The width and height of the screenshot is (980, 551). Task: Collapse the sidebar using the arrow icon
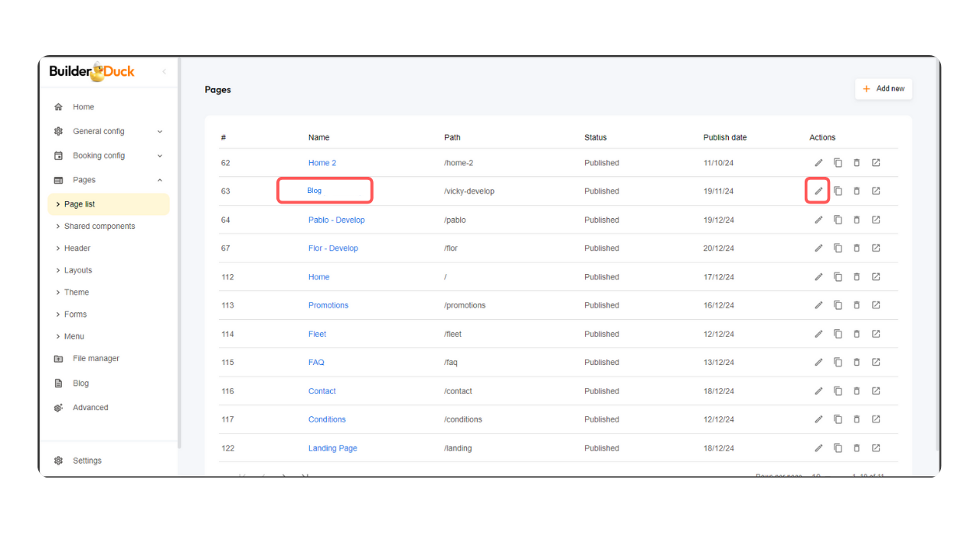point(164,72)
